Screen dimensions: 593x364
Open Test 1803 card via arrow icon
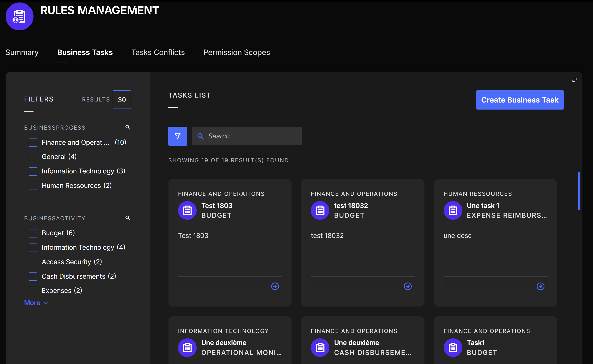pyautogui.click(x=275, y=286)
